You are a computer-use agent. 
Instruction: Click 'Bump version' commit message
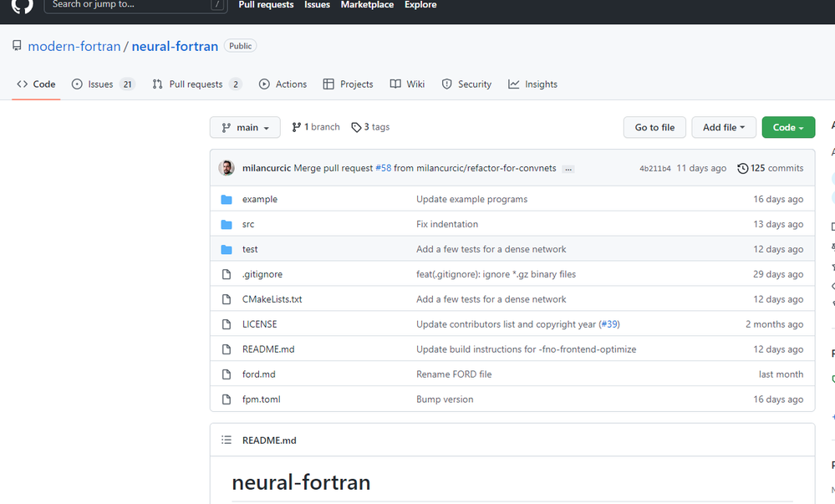click(x=445, y=400)
